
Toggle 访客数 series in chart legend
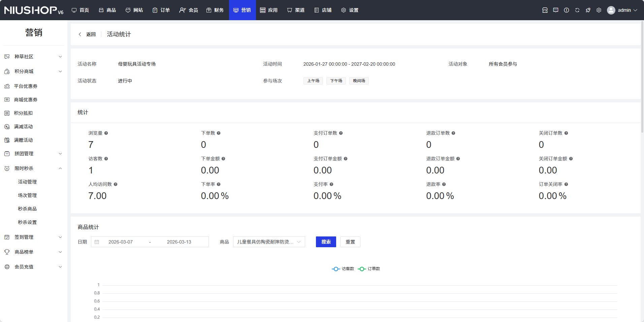point(343,269)
